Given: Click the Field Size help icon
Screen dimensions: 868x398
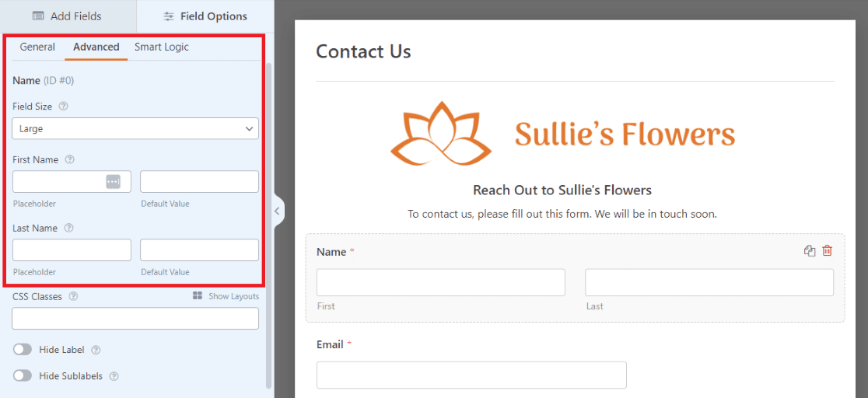Looking at the screenshot, I should click(64, 106).
